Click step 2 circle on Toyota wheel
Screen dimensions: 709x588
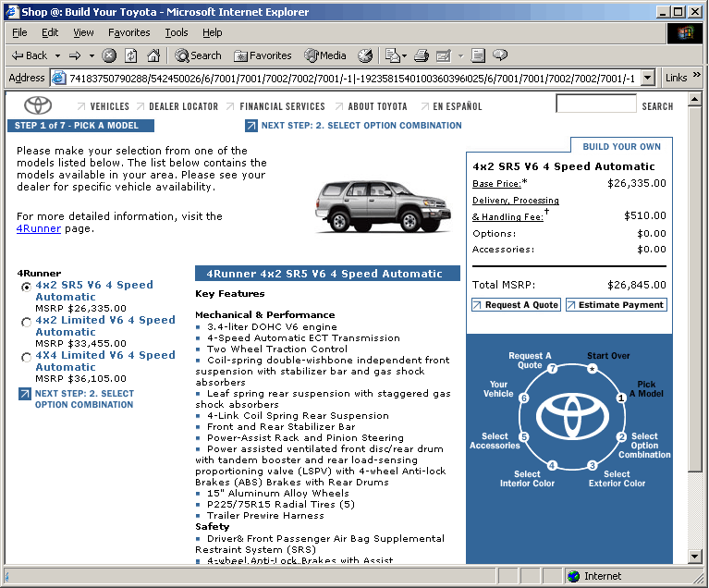(622, 437)
